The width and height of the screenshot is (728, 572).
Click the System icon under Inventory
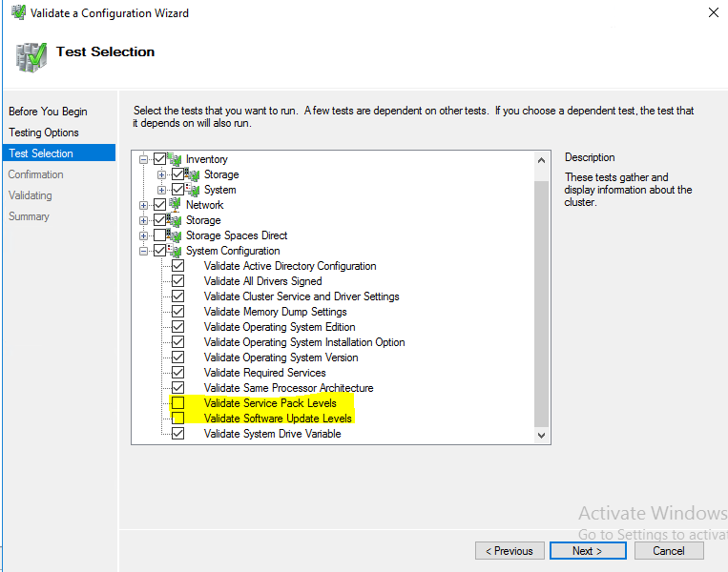click(x=193, y=190)
